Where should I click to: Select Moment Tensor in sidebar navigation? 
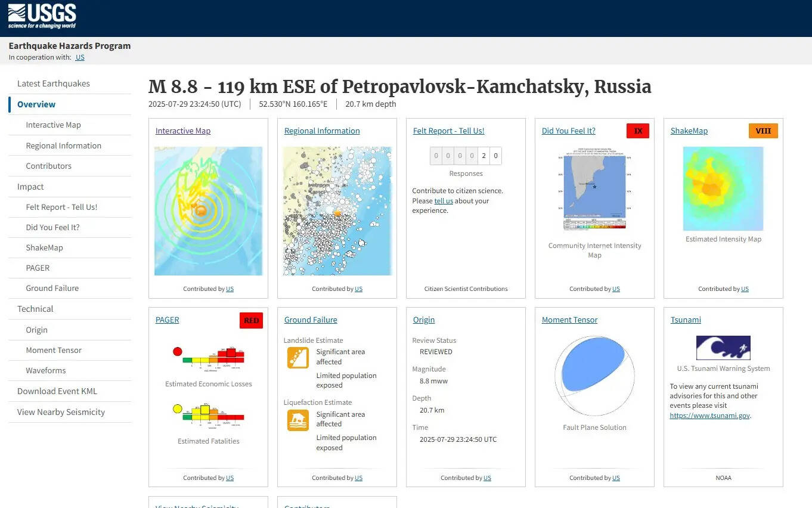coord(54,350)
